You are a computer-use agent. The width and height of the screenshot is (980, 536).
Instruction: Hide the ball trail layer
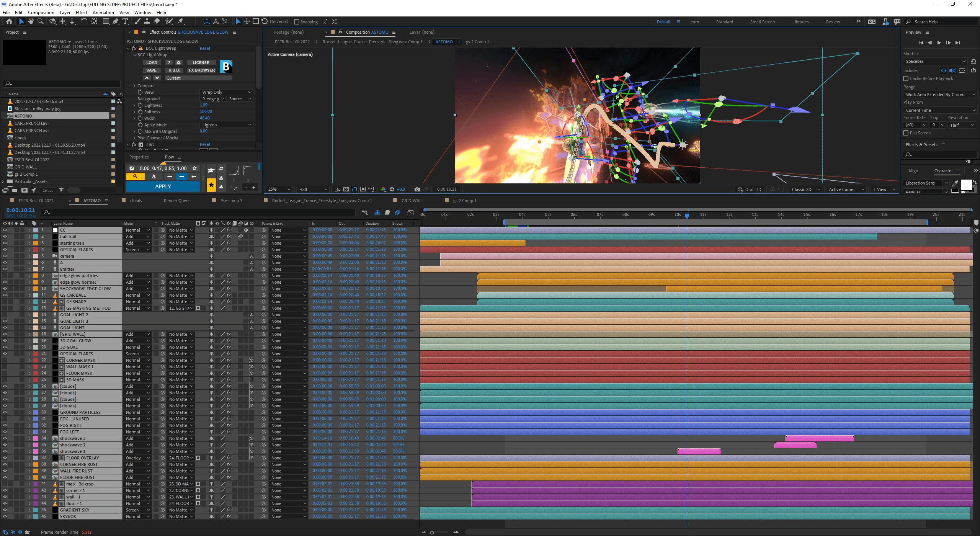point(5,237)
